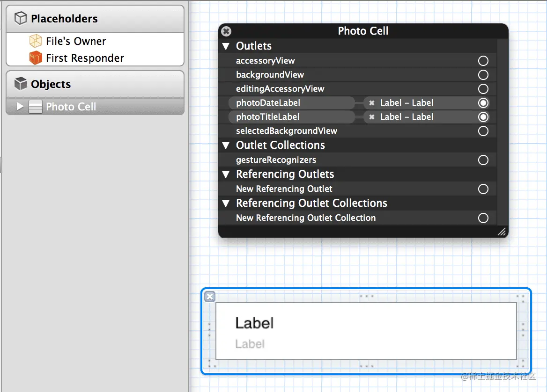547x392 pixels.
Task: Select the large black Label in the cell
Action: tap(254, 323)
